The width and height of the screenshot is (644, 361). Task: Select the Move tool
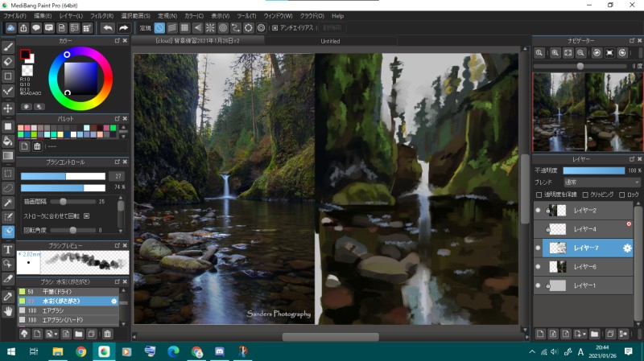click(8, 109)
